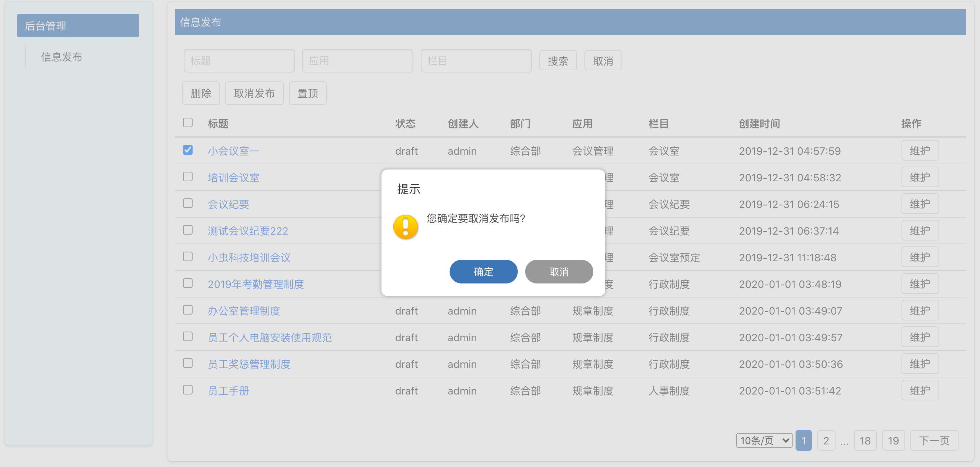
Task: Open the 培训会议室 title link
Action: pos(234,178)
